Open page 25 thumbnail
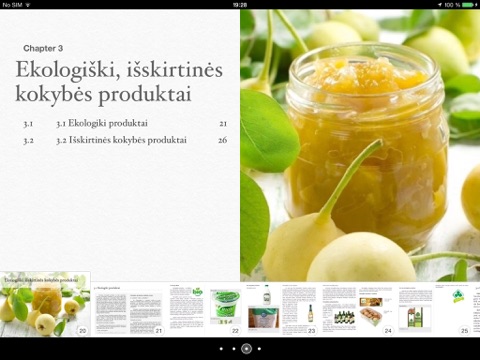The width and height of the screenshot is (480, 360). [x=435, y=310]
